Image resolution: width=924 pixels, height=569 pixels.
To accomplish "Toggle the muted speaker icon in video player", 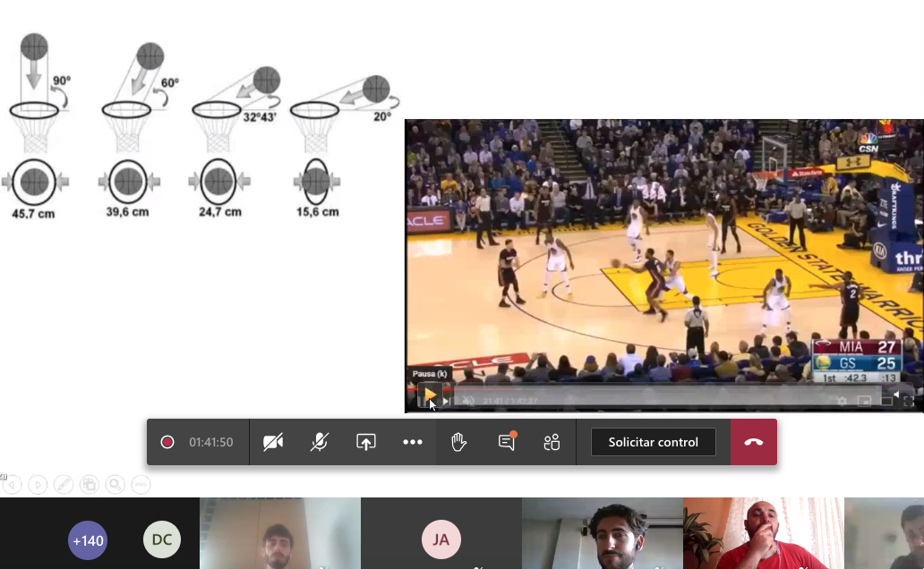I will point(468,401).
